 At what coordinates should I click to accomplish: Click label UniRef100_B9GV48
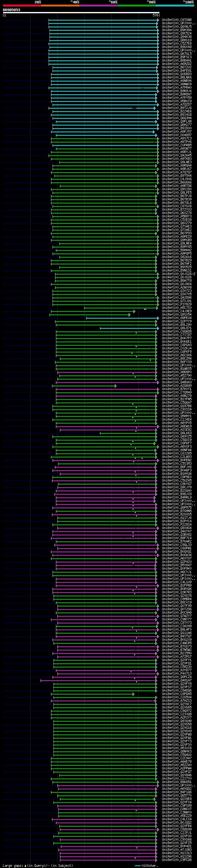pos(177,47)
